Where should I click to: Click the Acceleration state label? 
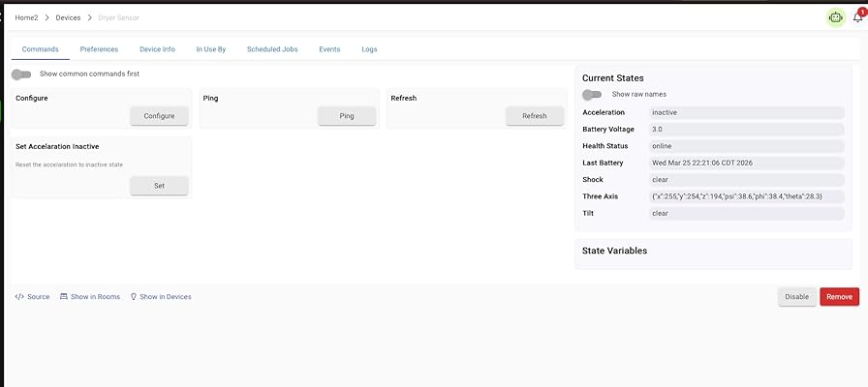tap(604, 113)
